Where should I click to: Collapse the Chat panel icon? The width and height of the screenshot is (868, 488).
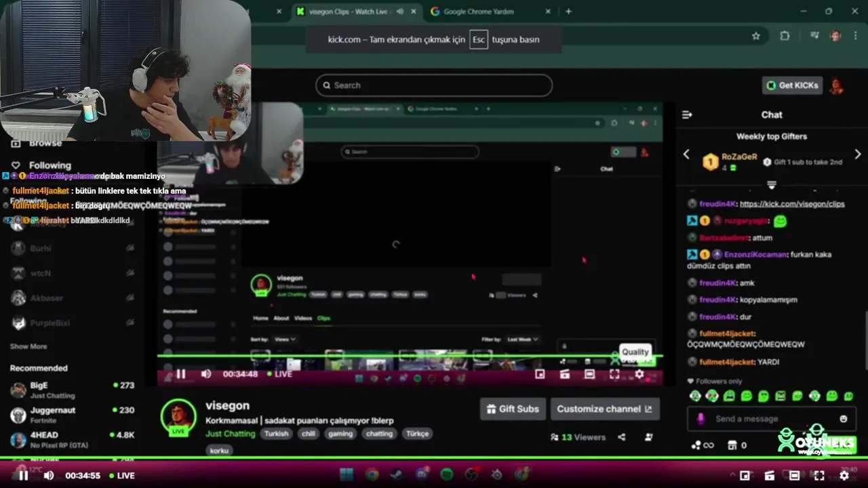pos(687,115)
